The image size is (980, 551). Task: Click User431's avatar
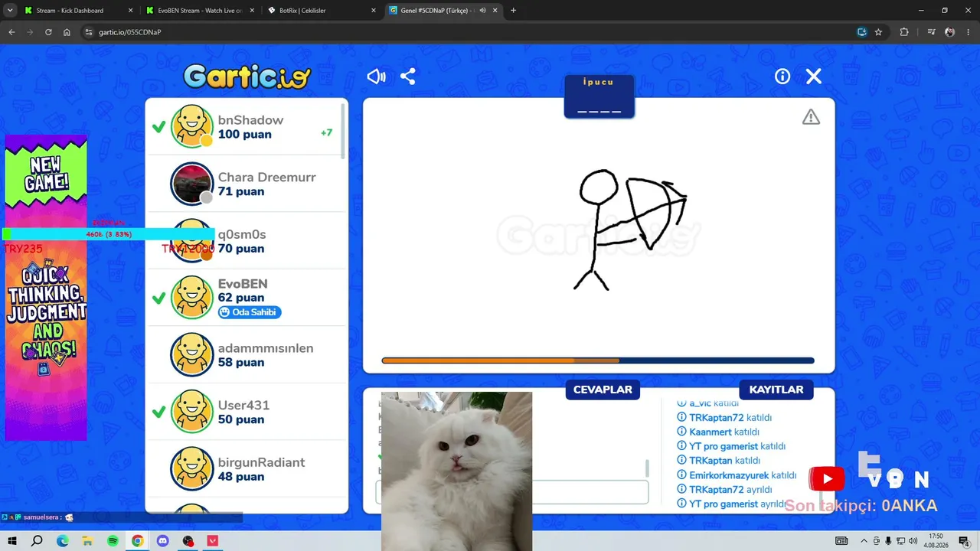191,412
